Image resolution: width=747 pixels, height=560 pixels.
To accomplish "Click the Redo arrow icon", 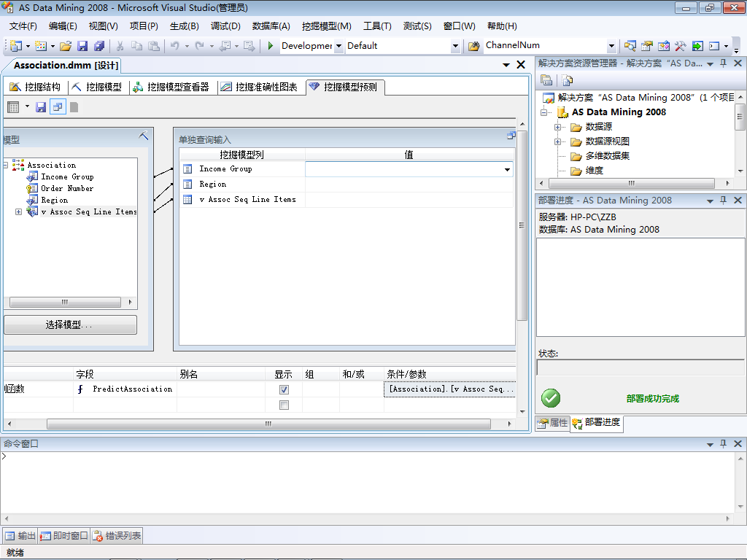I will coord(200,46).
